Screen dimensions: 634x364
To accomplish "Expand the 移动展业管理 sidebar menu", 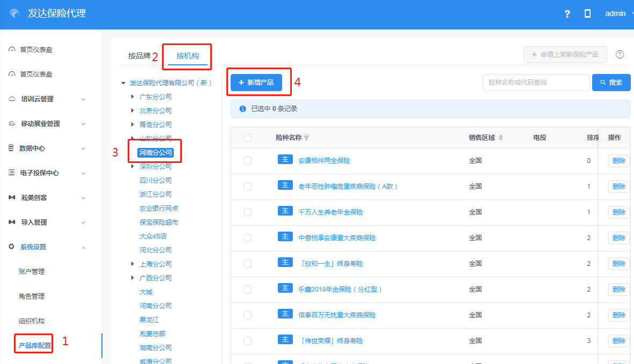I will click(83, 124).
